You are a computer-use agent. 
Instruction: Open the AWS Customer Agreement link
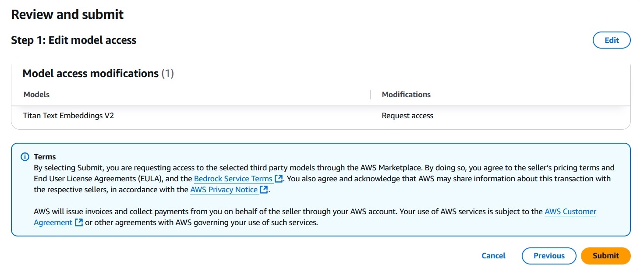570,212
